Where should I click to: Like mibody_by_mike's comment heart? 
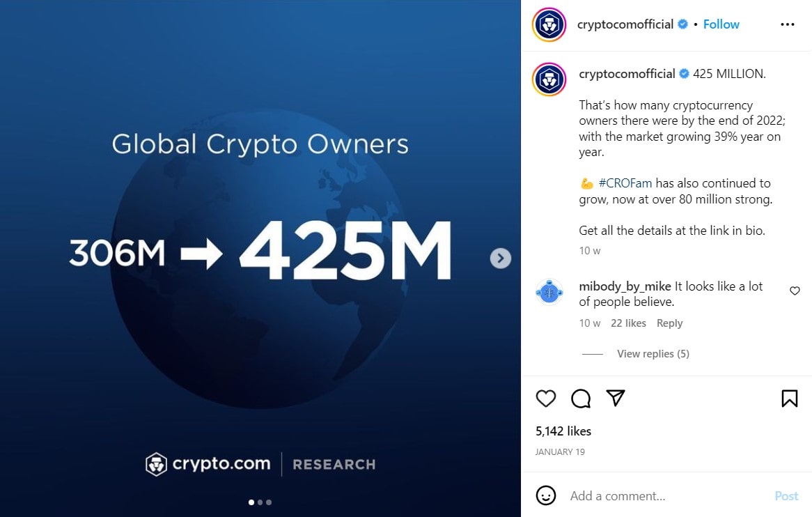click(x=795, y=291)
